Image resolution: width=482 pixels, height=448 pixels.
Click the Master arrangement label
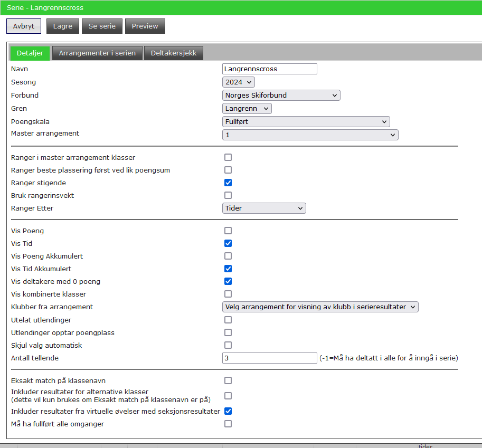(x=45, y=134)
